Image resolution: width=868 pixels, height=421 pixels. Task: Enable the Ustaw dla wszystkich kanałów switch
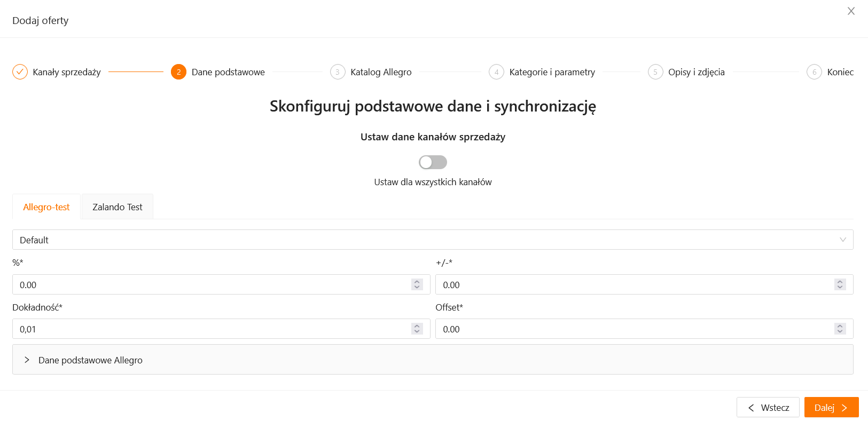click(433, 162)
